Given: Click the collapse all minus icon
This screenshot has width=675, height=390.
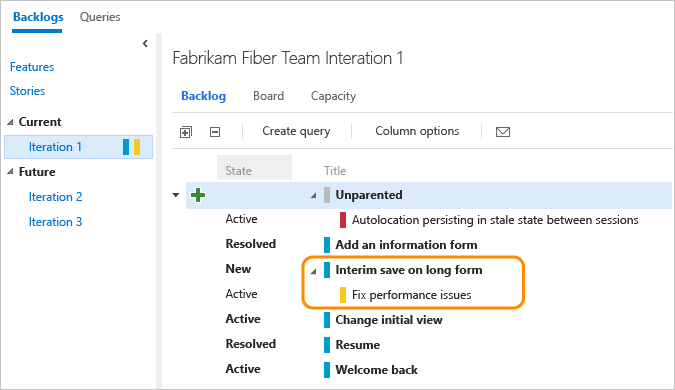Looking at the screenshot, I should (x=215, y=132).
